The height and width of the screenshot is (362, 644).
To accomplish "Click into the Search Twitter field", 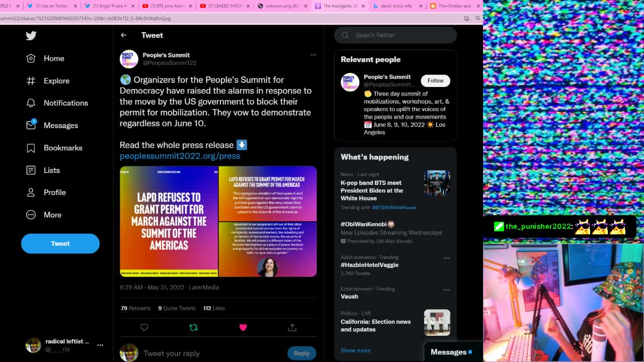I will (x=395, y=35).
